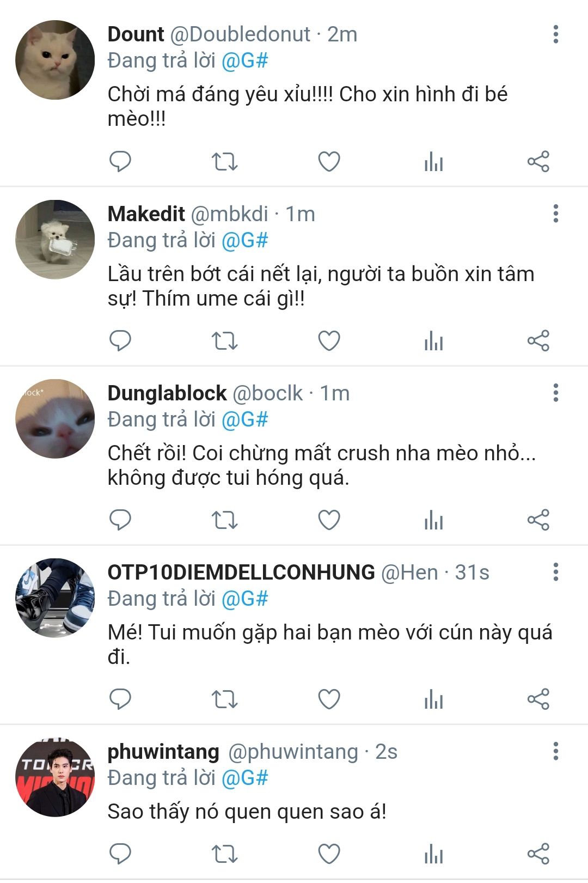
Task: Open phuwintang's profile name link
Action: pos(163,752)
